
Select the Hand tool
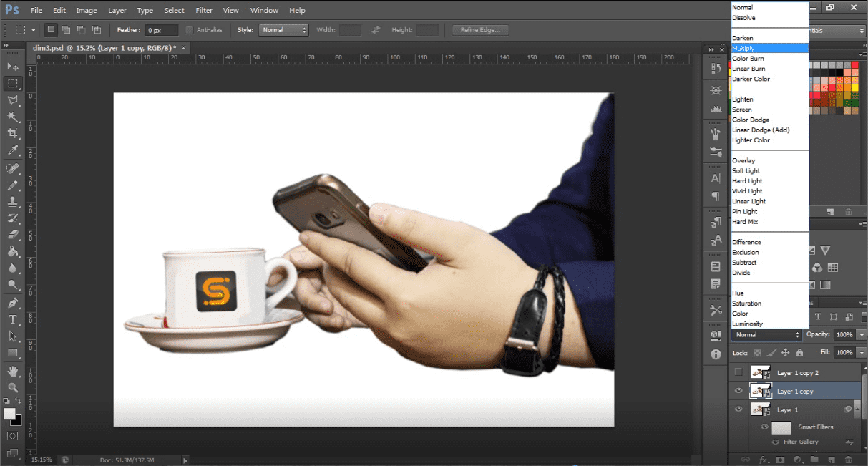pos(13,371)
